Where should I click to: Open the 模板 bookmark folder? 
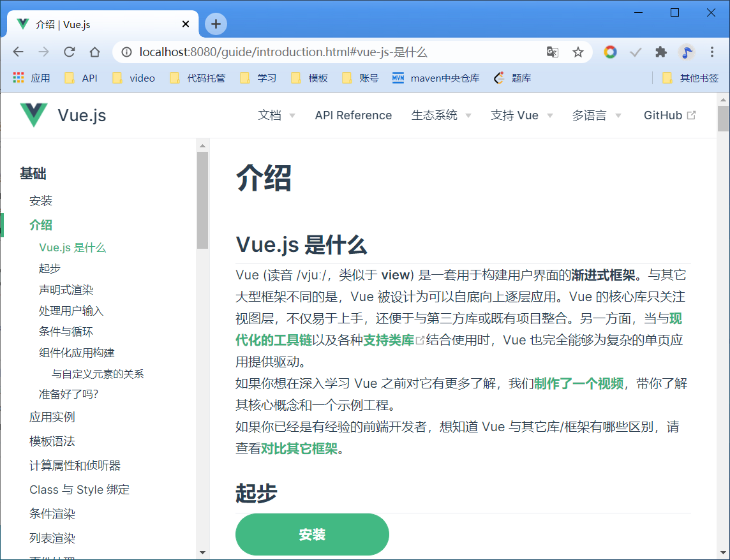309,78
